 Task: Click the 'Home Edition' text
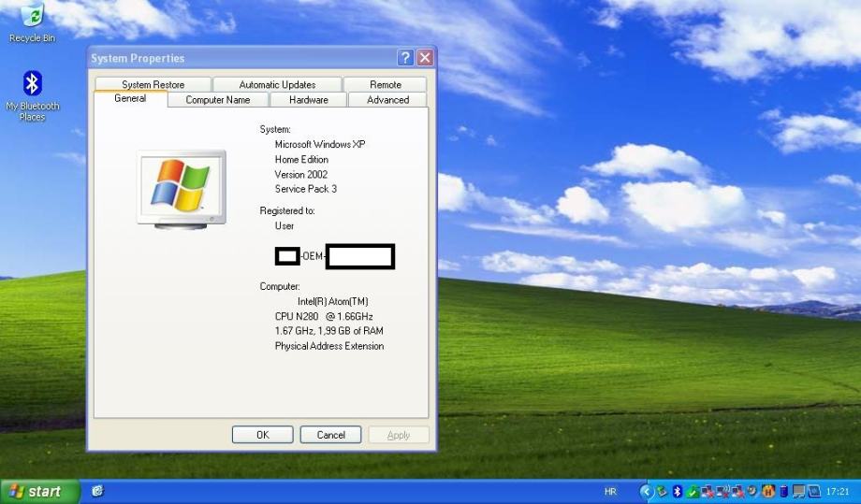click(301, 160)
